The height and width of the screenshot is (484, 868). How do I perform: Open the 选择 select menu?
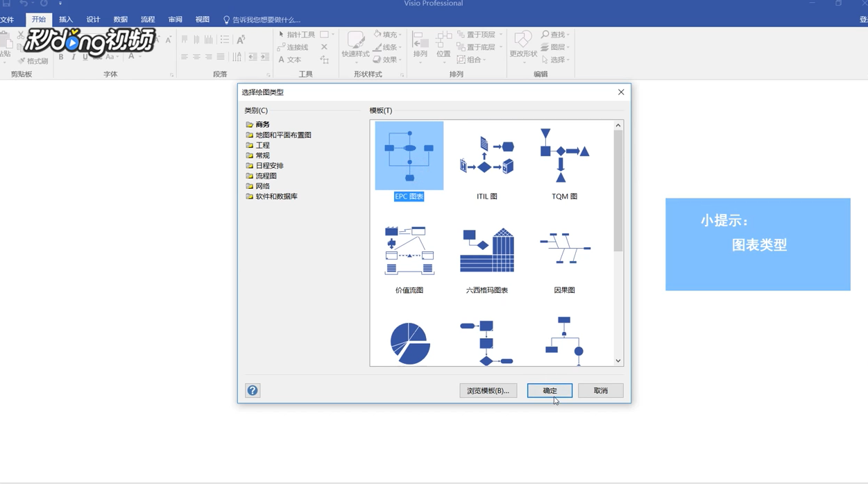coord(556,60)
